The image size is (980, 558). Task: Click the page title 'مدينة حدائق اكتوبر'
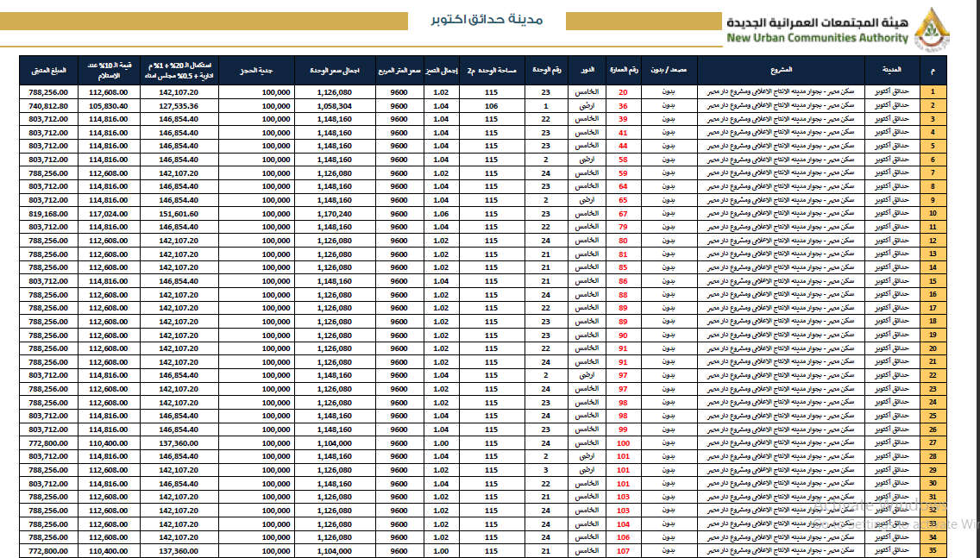487,19
